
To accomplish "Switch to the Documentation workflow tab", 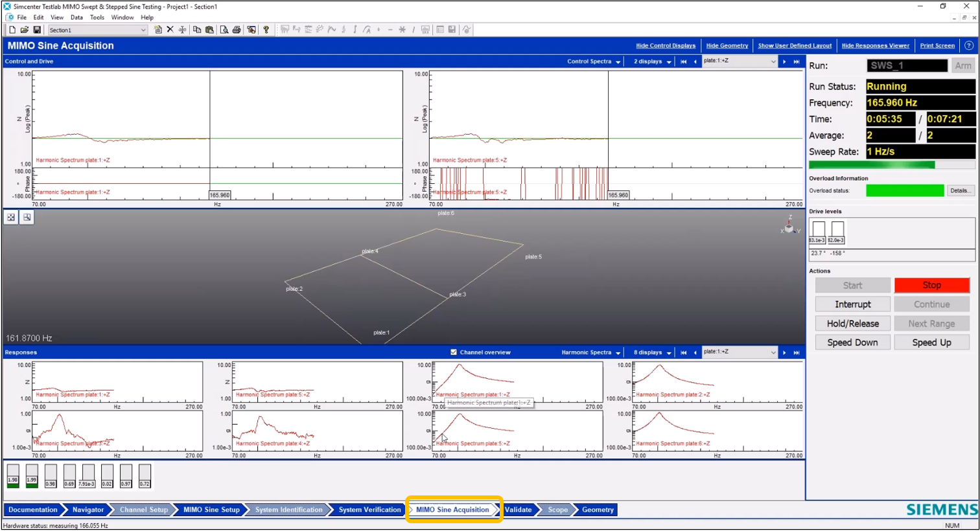I will click(x=33, y=510).
